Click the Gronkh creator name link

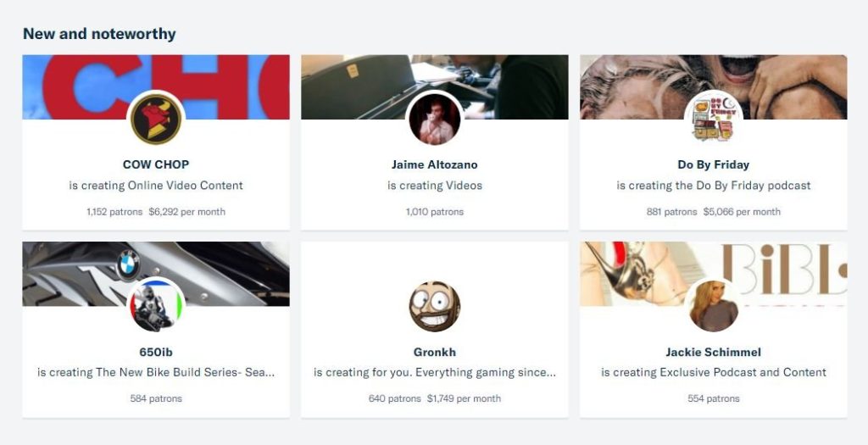click(435, 352)
